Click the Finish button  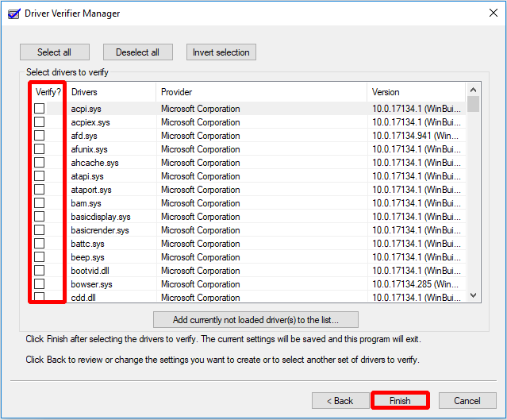click(400, 401)
